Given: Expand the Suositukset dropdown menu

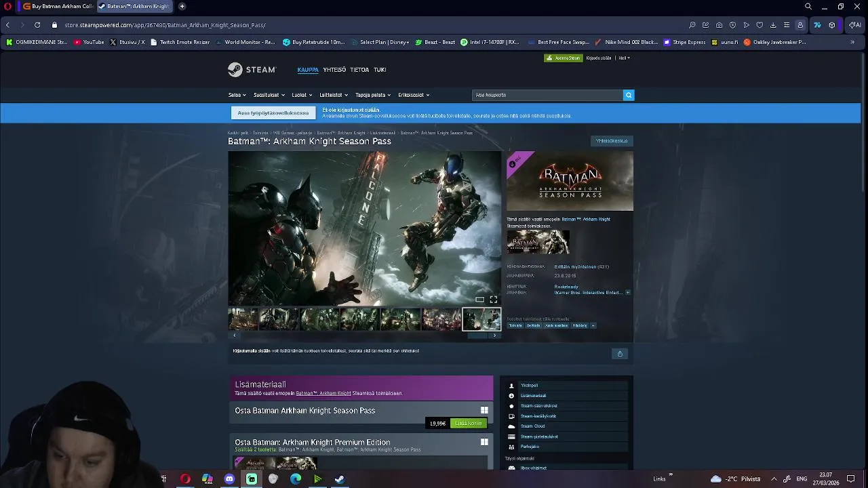Looking at the screenshot, I should [269, 95].
